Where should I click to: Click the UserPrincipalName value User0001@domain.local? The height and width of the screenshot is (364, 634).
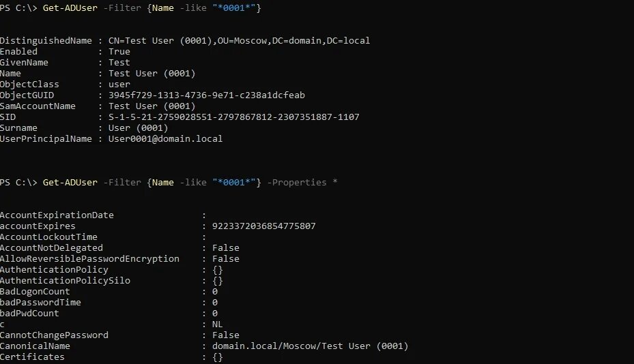tap(165, 138)
